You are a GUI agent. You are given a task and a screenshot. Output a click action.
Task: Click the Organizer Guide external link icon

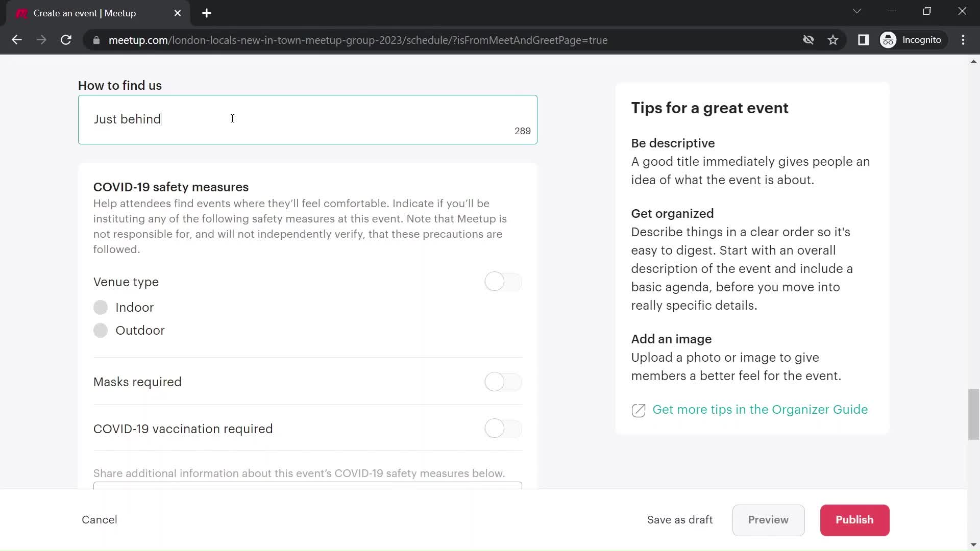pyautogui.click(x=638, y=410)
